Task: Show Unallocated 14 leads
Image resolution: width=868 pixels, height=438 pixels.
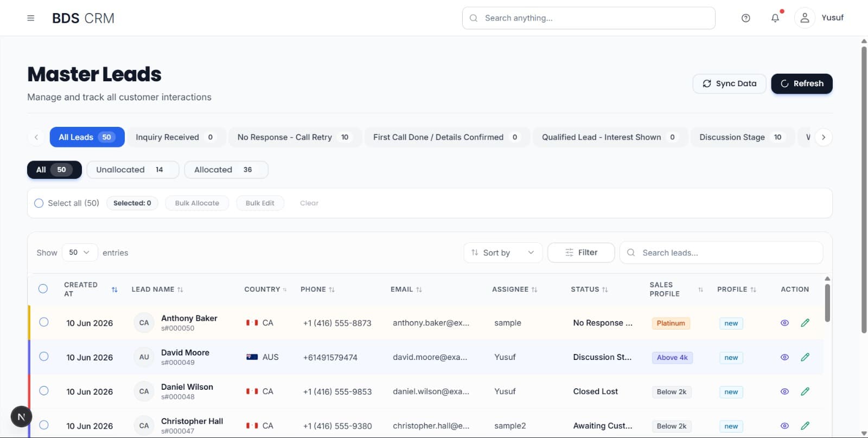Action: coord(132,170)
